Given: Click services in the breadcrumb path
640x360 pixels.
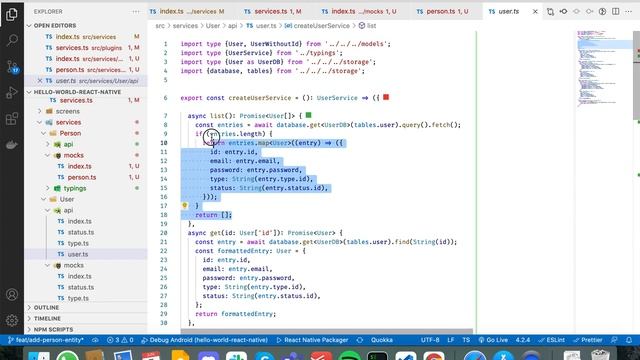Looking at the screenshot, I should coord(185,25).
